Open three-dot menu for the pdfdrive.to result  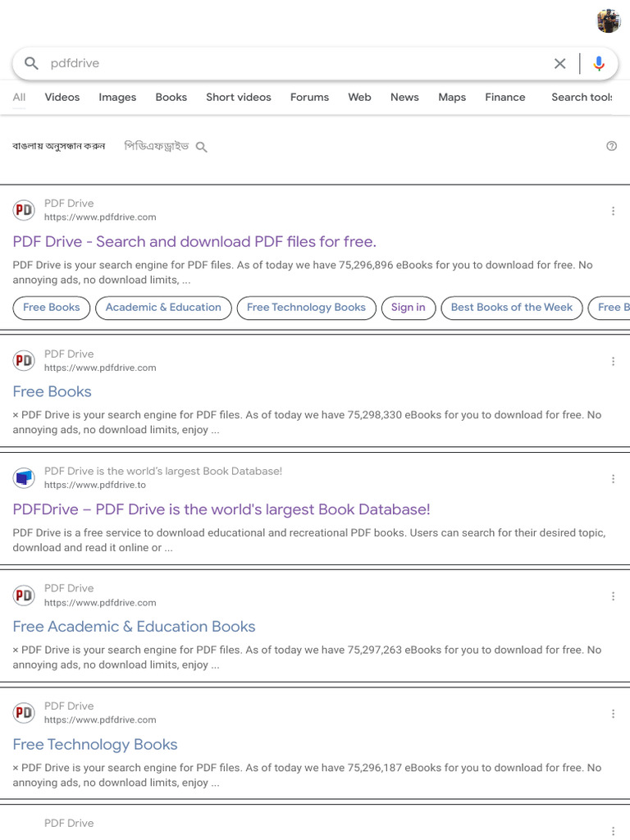[x=613, y=478]
